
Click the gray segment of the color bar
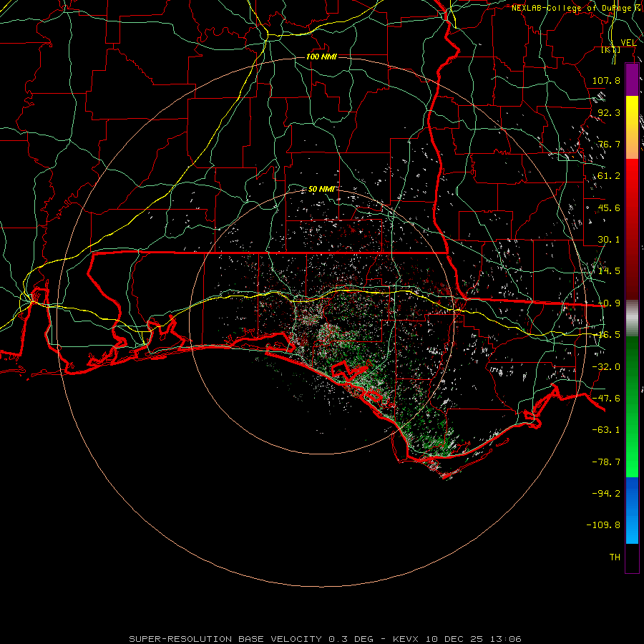coord(632,318)
